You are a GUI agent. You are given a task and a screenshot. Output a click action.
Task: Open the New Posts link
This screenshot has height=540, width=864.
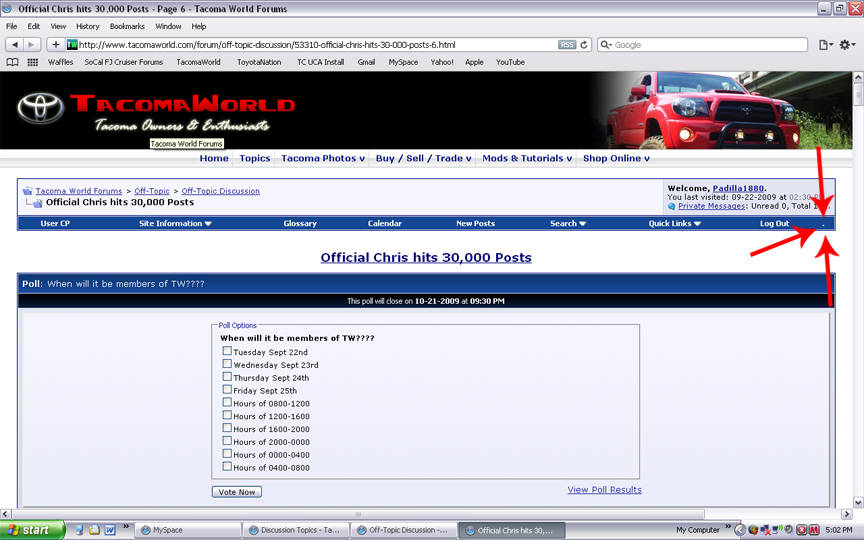pyautogui.click(x=476, y=223)
